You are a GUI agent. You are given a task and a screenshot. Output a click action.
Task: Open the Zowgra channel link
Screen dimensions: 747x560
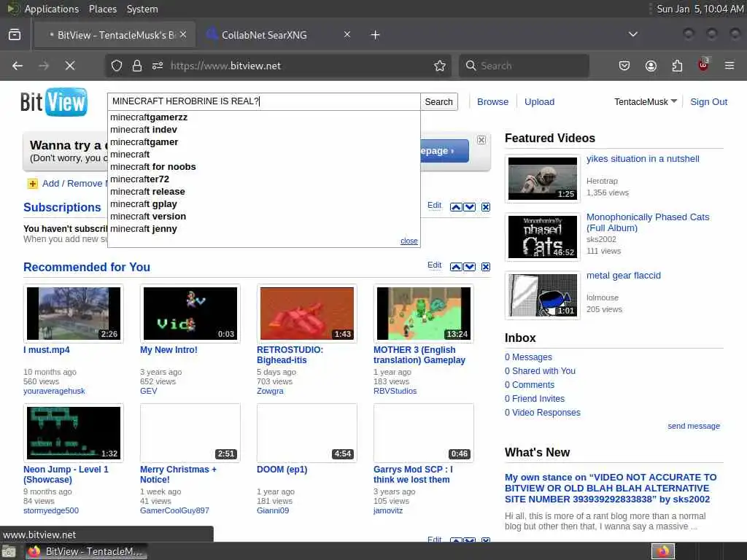[270, 391]
